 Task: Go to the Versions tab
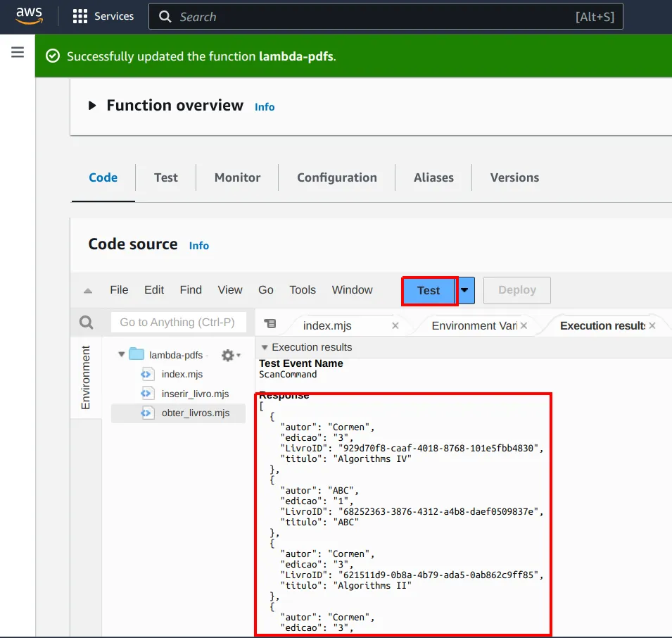[x=514, y=177]
